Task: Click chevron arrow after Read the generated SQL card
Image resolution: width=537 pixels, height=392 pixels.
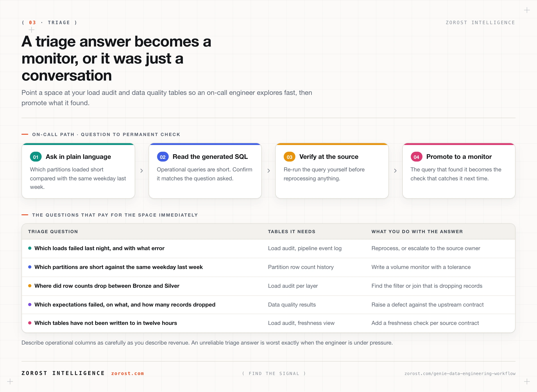Action: point(269,171)
